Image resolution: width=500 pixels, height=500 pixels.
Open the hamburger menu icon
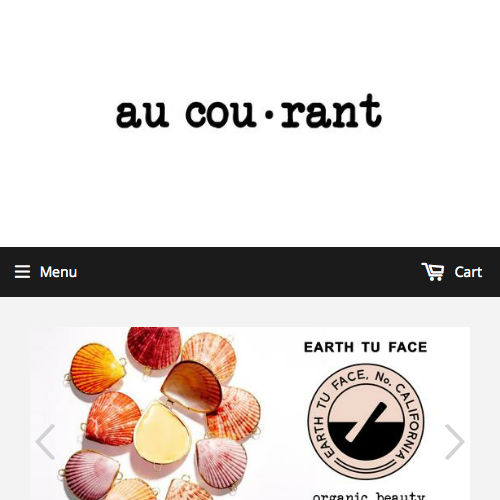tap(22, 272)
